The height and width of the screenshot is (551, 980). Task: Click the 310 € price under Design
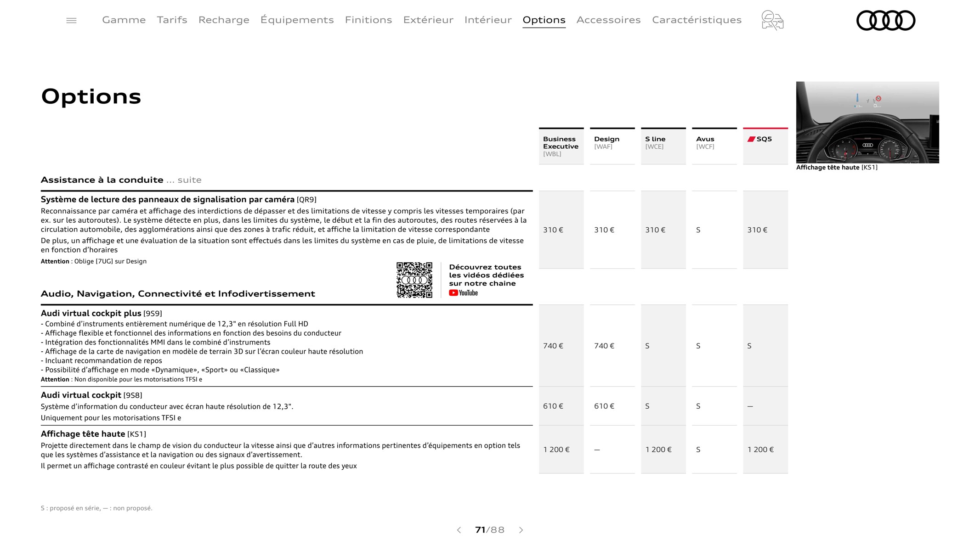pos(604,230)
